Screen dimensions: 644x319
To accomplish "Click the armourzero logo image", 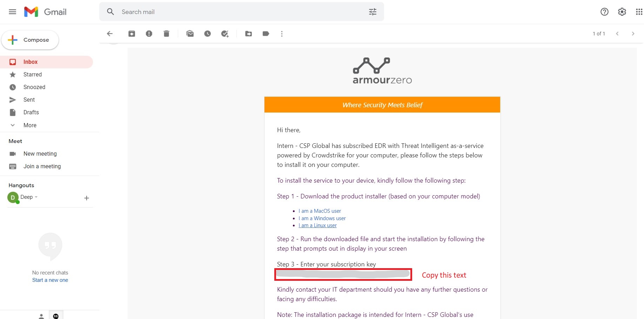I will click(382, 71).
